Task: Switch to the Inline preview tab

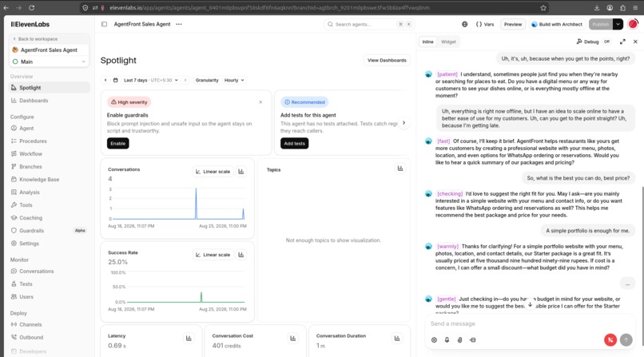Action: coord(427,42)
